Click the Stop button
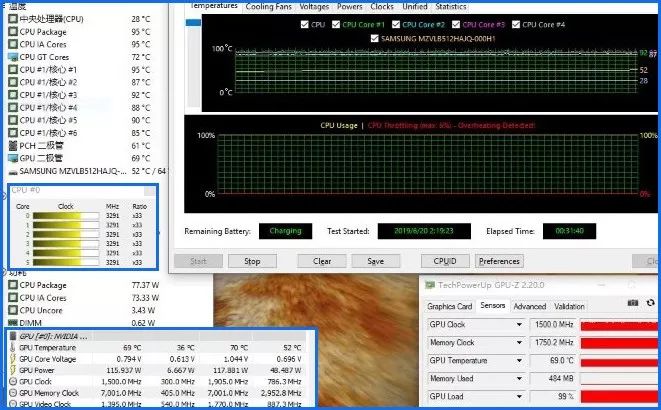This screenshot has height=410, width=661. [252, 261]
